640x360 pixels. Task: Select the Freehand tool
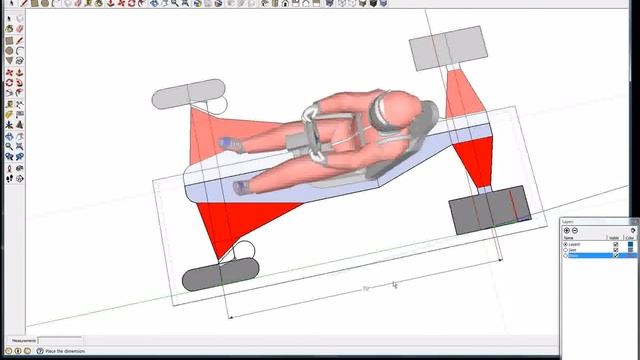[x=20, y=61]
